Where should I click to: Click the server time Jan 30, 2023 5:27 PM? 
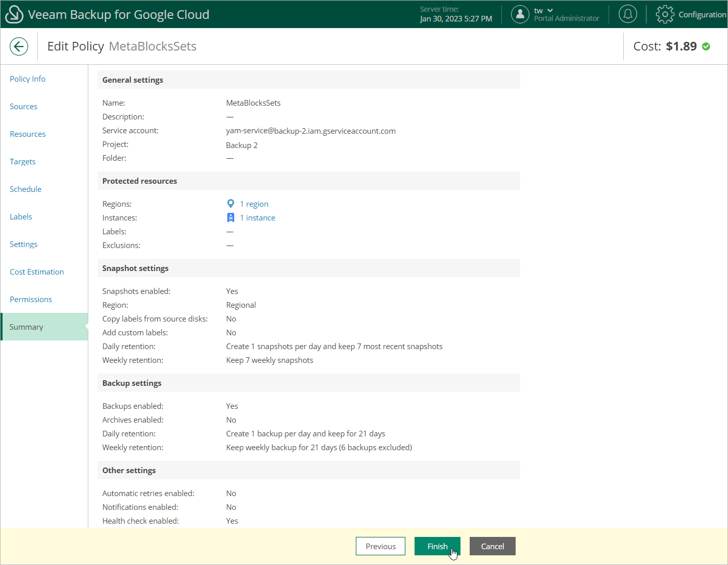456,19
